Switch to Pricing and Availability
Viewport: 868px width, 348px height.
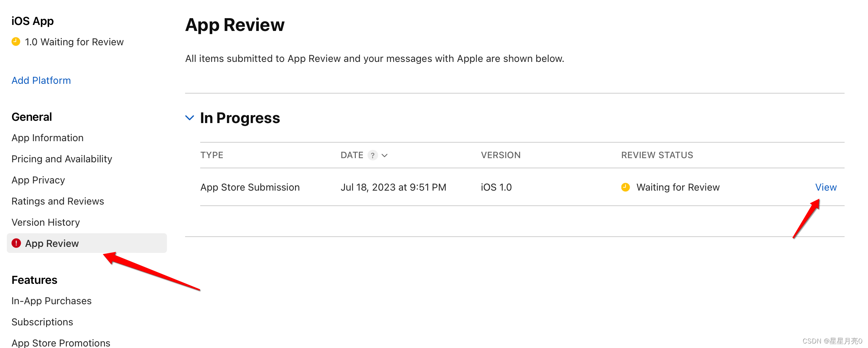(x=62, y=159)
